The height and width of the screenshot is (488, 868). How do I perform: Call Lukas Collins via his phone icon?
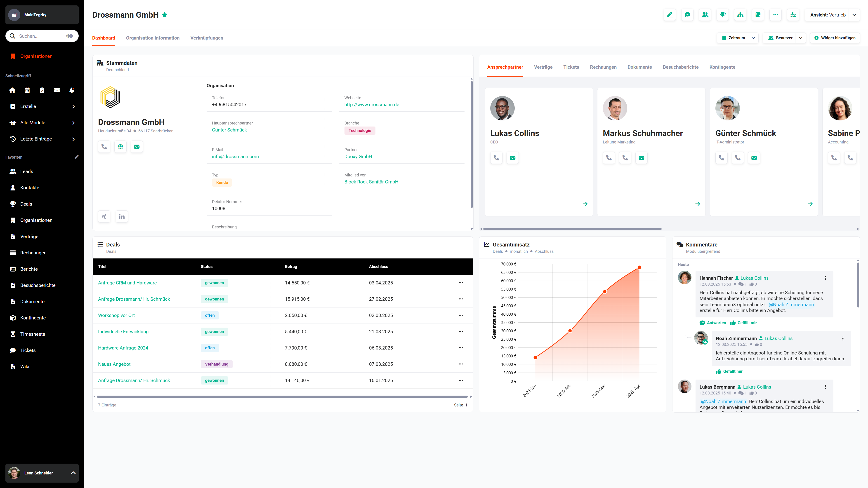[496, 158]
